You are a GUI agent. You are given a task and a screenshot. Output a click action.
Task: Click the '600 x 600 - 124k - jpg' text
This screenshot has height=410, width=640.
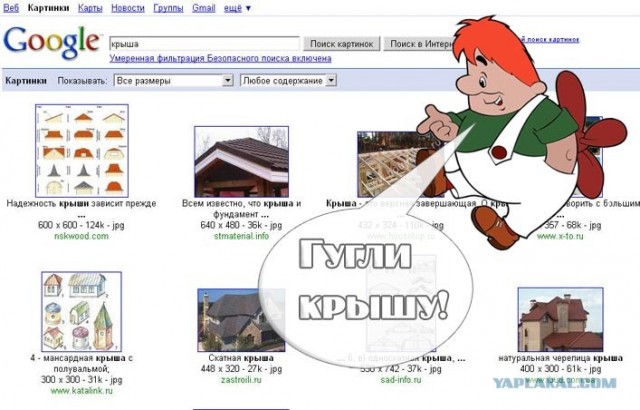click(x=81, y=225)
